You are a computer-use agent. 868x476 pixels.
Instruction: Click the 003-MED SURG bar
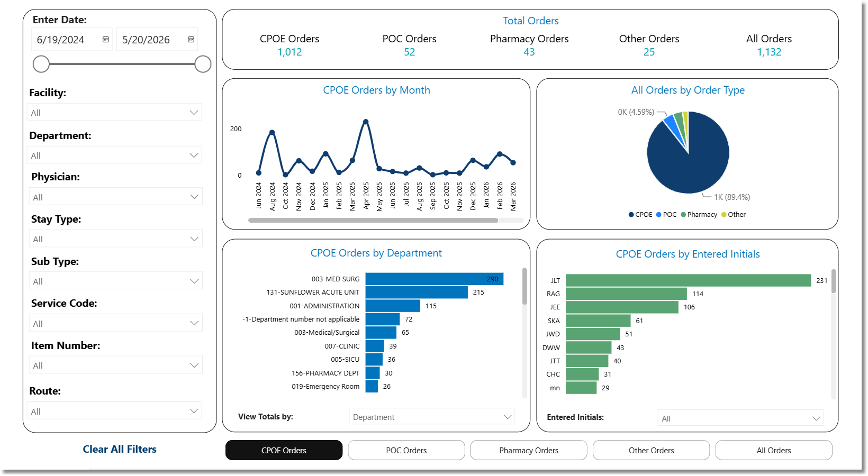(435, 279)
